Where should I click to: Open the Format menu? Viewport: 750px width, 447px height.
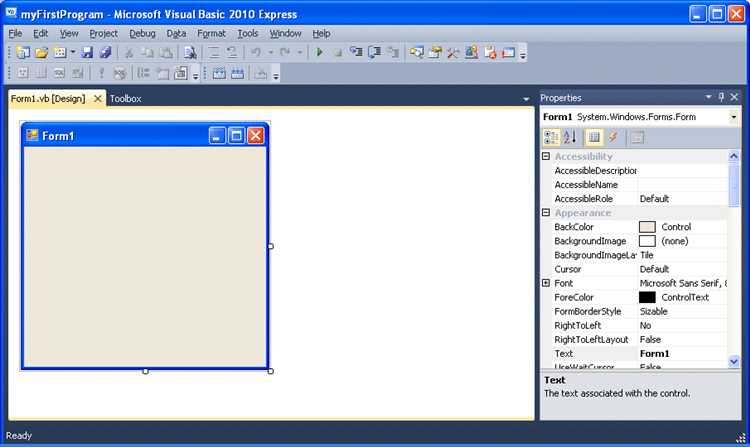211,33
